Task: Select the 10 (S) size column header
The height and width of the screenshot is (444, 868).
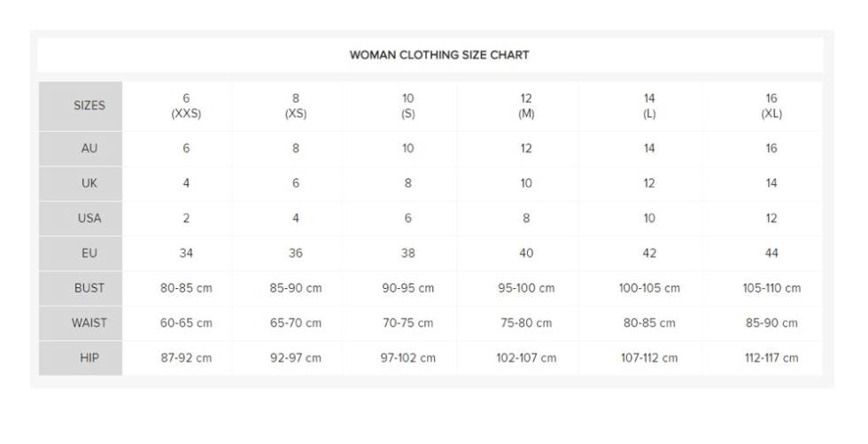Action: coord(407,105)
